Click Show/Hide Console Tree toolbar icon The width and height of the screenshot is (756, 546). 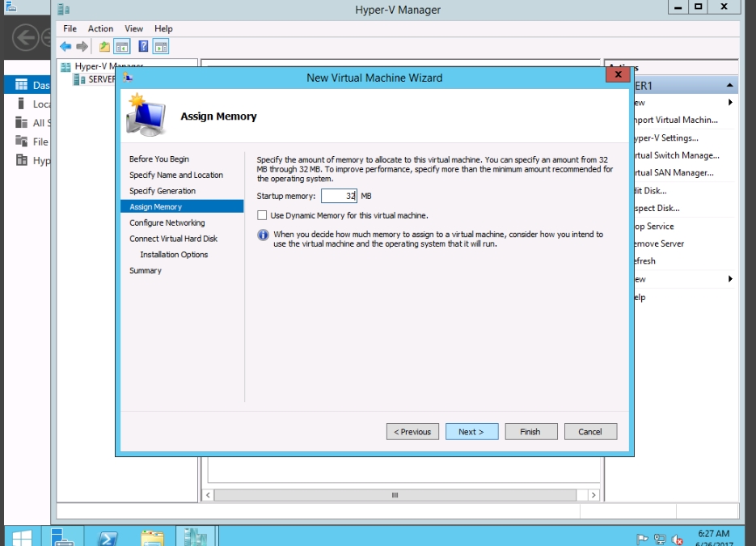[122, 47]
